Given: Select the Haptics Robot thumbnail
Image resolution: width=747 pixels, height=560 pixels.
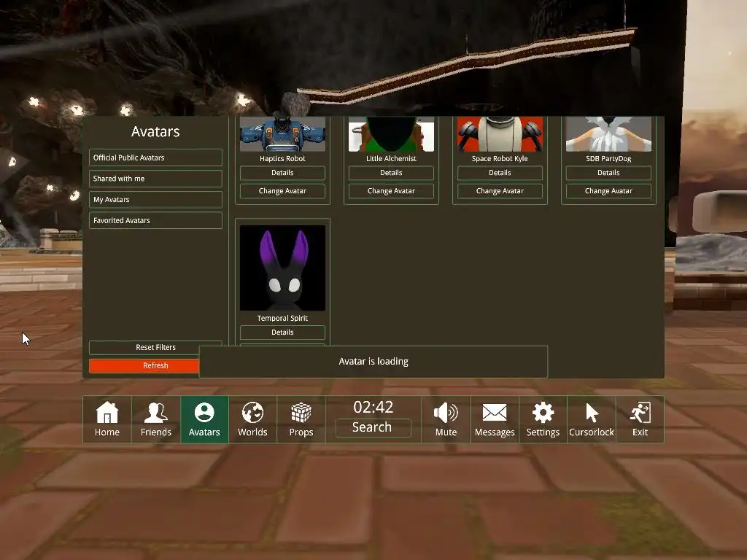Looking at the screenshot, I should click(282, 134).
